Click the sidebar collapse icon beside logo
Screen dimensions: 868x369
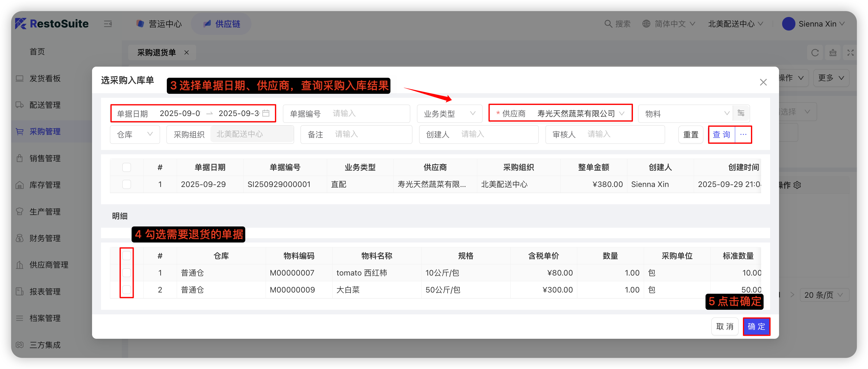108,24
